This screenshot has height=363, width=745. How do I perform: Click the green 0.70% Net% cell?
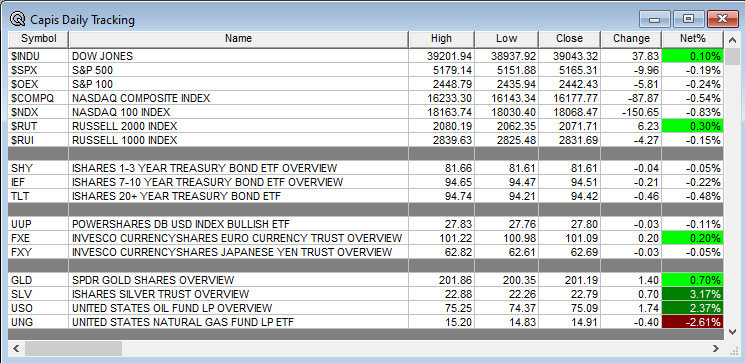click(692, 280)
